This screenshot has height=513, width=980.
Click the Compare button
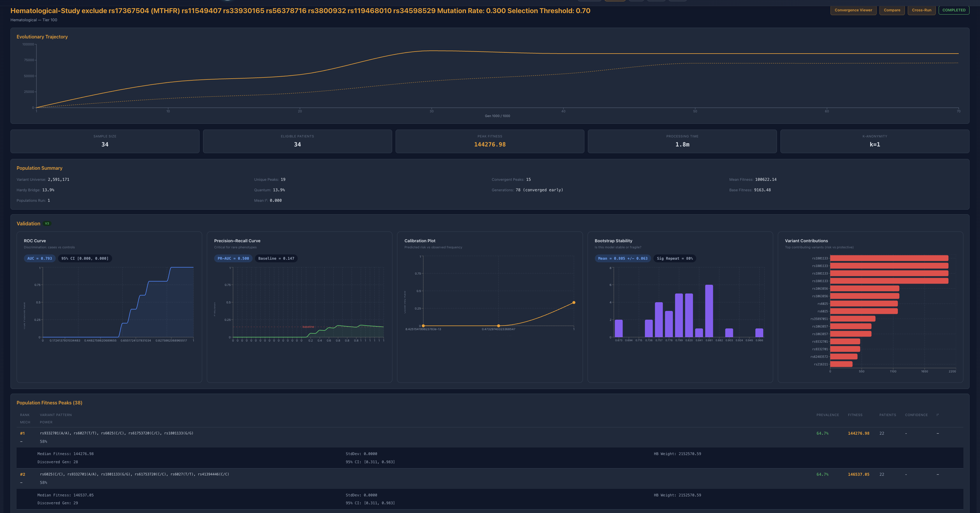coord(892,10)
